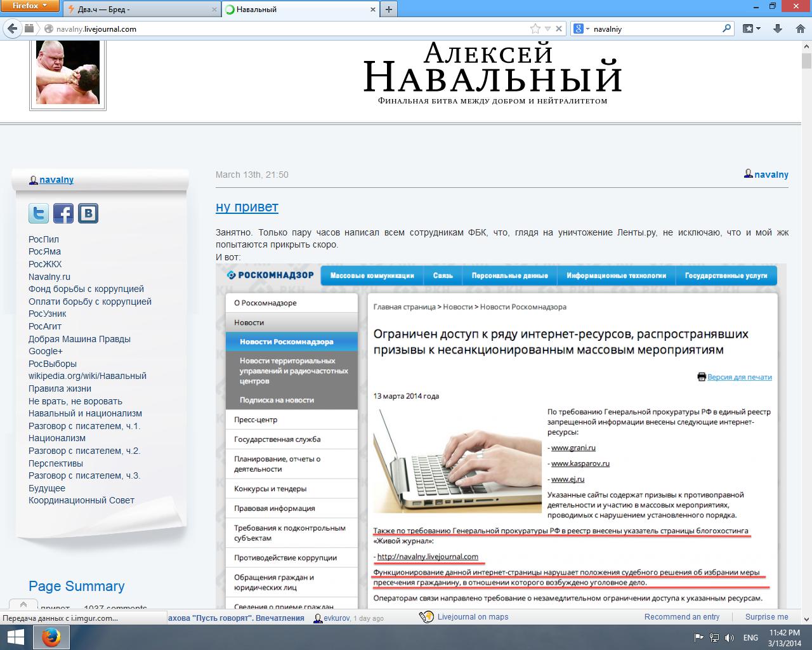Select the "Навальный" browser tab
The image size is (812, 650).
pyautogui.click(x=300, y=10)
